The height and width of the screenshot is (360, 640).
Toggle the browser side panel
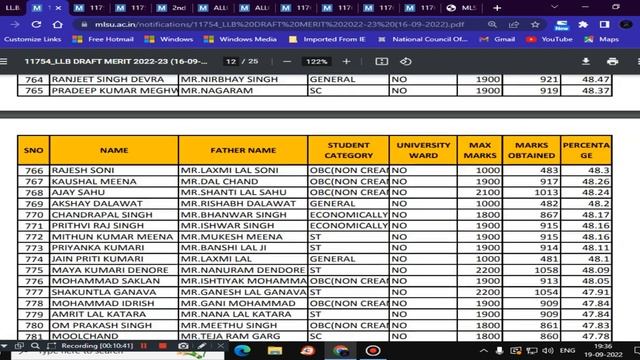point(604,24)
